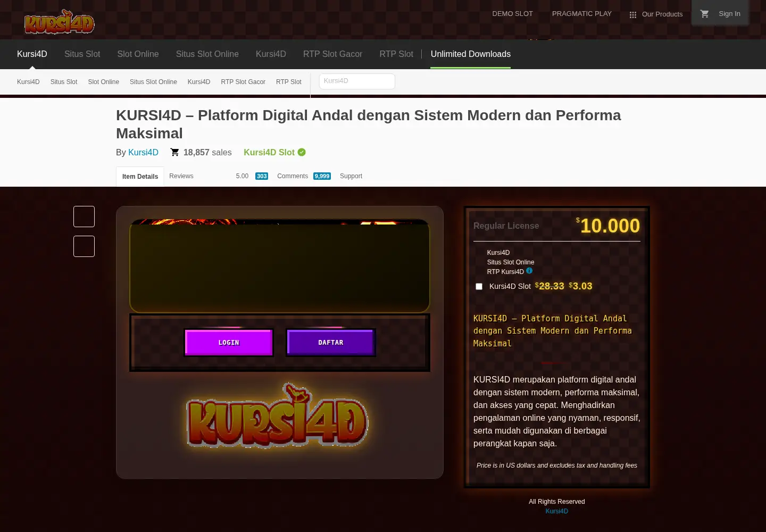Open RTP Slot Gacor in the light breadcrumb bar
The image size is (766, 532).
point(243,82)
